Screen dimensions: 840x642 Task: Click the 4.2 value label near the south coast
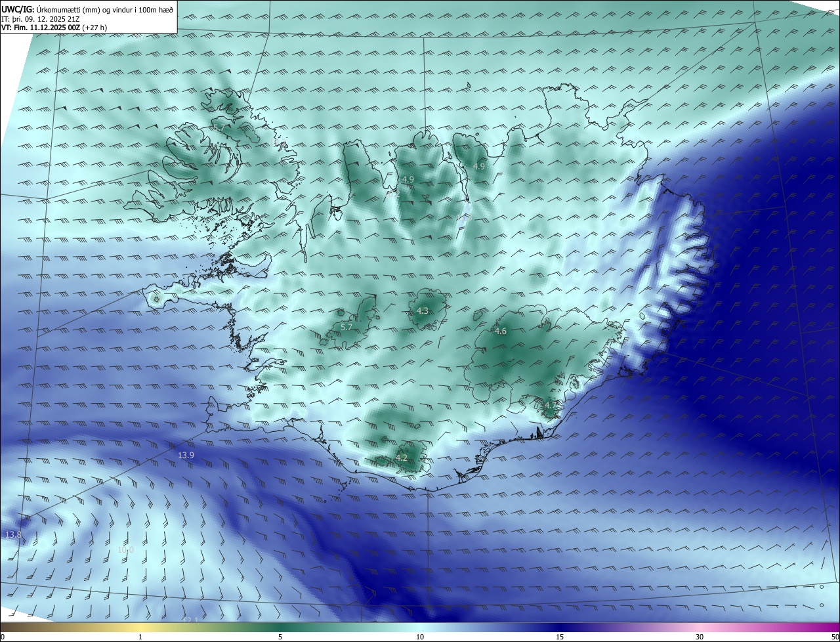click(402, 458)
